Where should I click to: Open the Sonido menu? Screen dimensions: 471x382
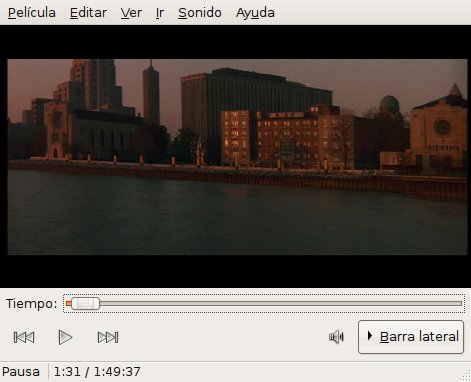200,13
